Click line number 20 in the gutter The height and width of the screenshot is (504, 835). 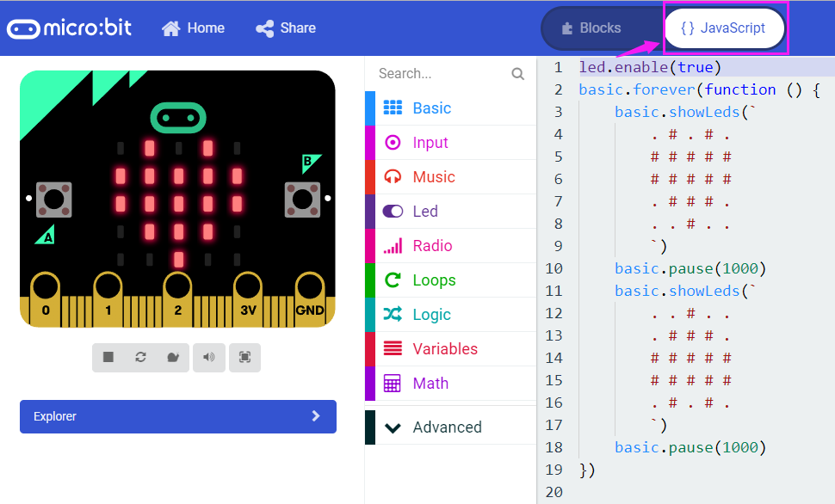coord(554,492)
